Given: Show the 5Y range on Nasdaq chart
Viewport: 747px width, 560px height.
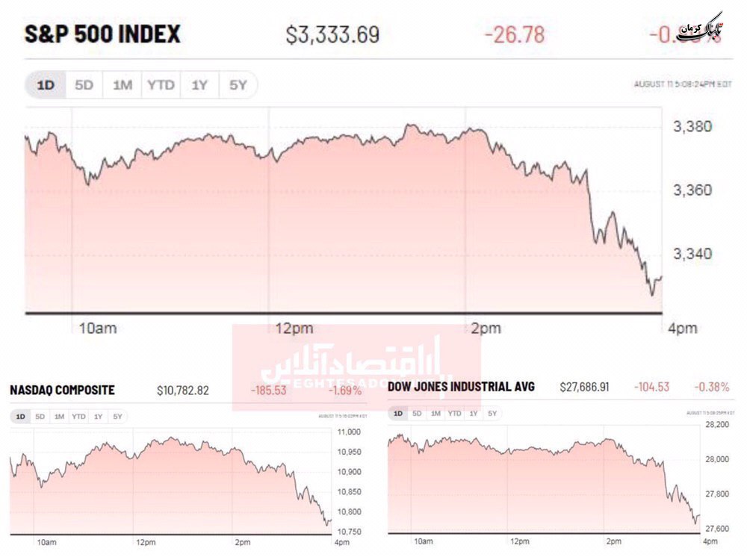Looking at the screenshot, I should (117, 417).
